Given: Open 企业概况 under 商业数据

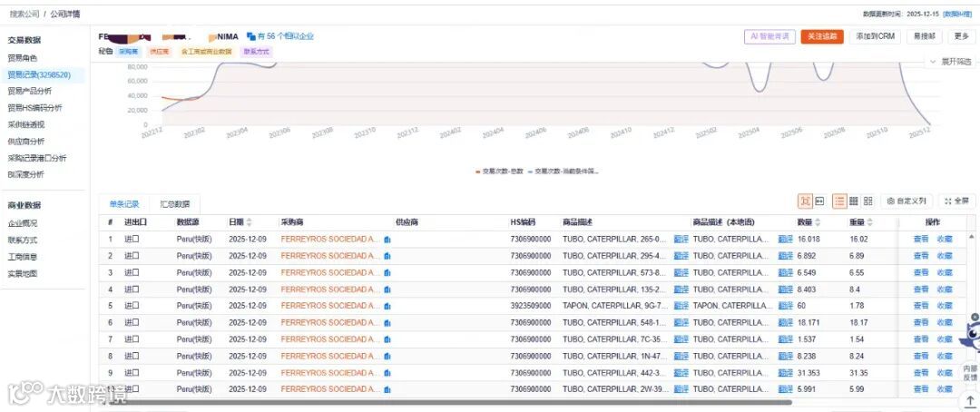Looking at the screenshot, I should pyautogui.click(x=22, y=223).
